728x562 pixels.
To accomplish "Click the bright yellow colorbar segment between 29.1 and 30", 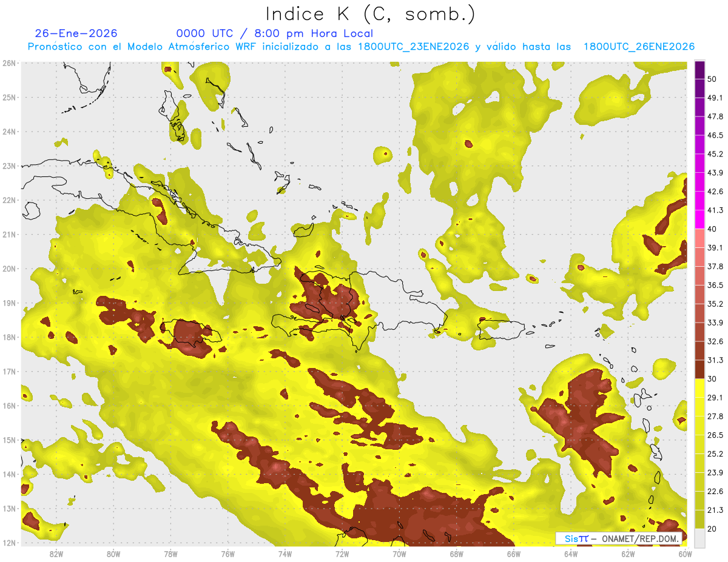I will pyautogui.click(x=699, y=388).
